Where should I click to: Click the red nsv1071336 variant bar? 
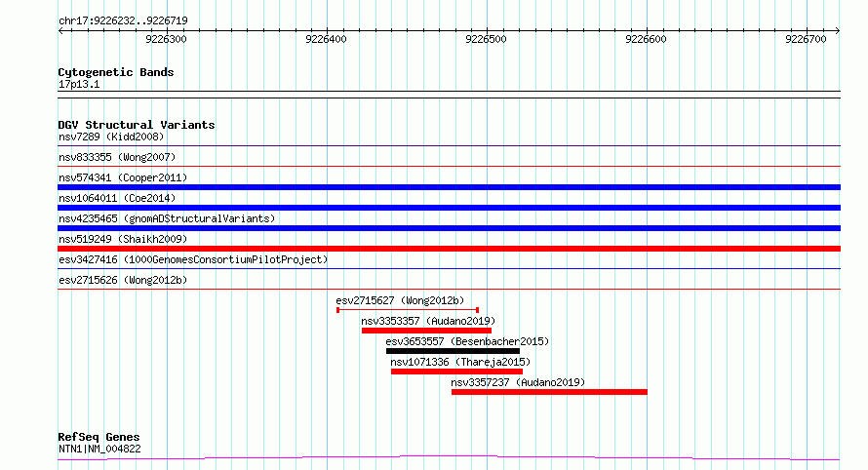[x=456, y=372]
